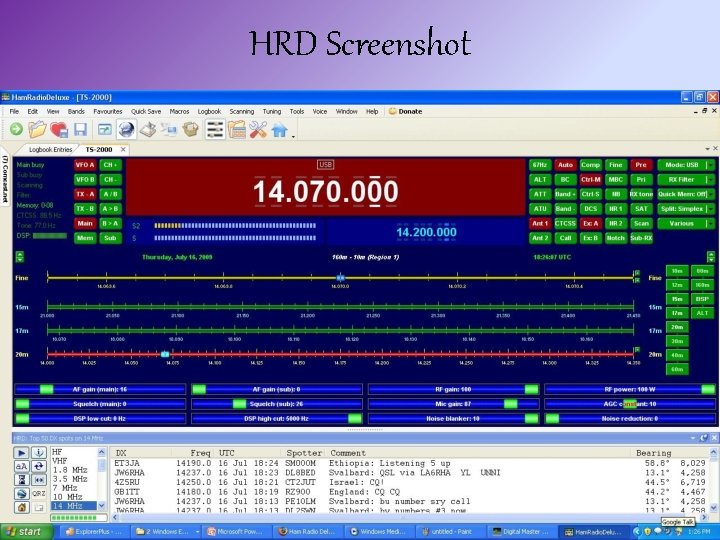Toggle the VFO A button

point(85,165)
